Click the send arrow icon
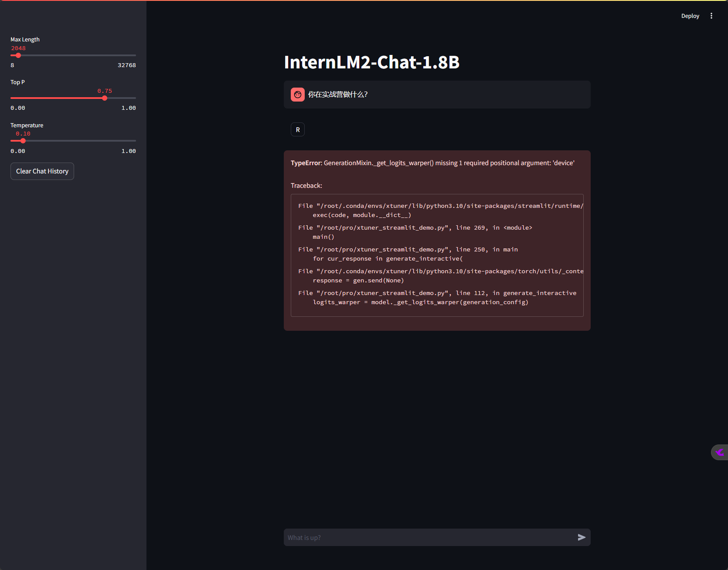The width and height of the screenshot is (728, 570). (582, 537)
